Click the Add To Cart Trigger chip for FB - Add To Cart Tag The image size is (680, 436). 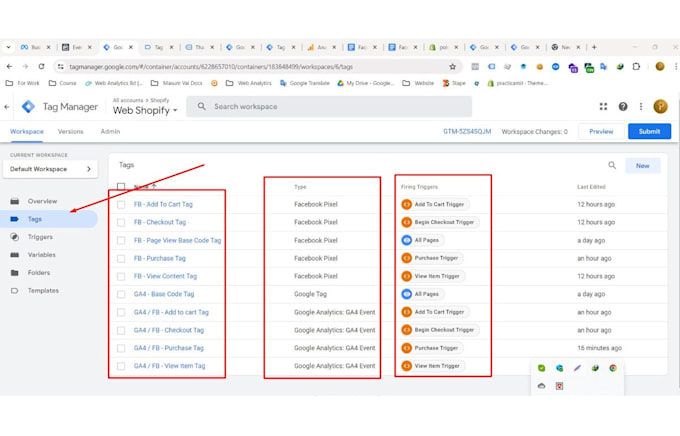click(x=435, y=204)
